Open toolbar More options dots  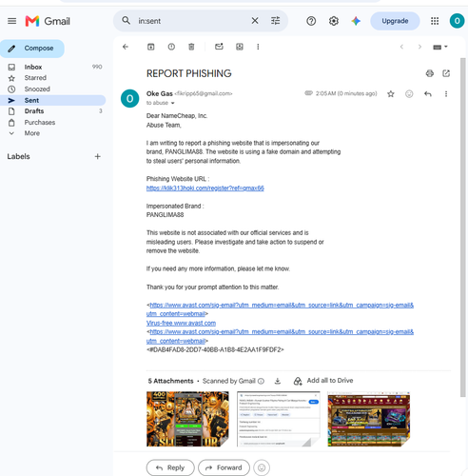pyautogui.click(x=258, y=47)
